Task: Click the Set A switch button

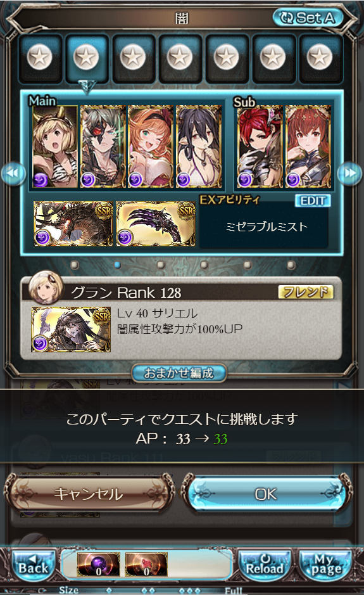Action: pos(308,18)
